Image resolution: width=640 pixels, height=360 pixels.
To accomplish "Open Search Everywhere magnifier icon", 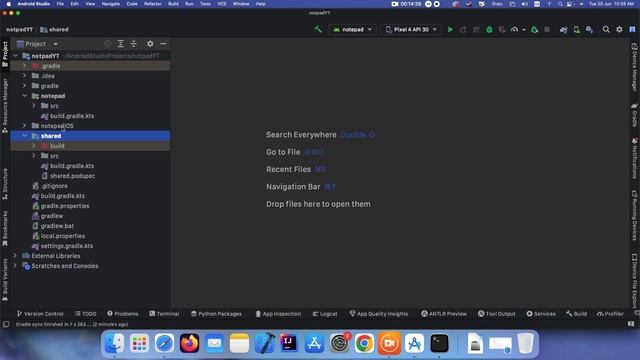I will (606, 29).
